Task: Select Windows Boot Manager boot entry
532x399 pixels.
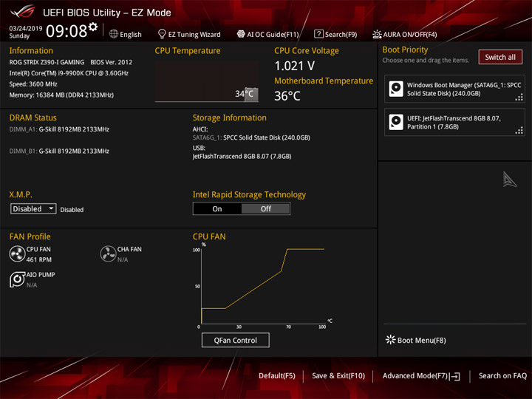Action: pos(454,89)
